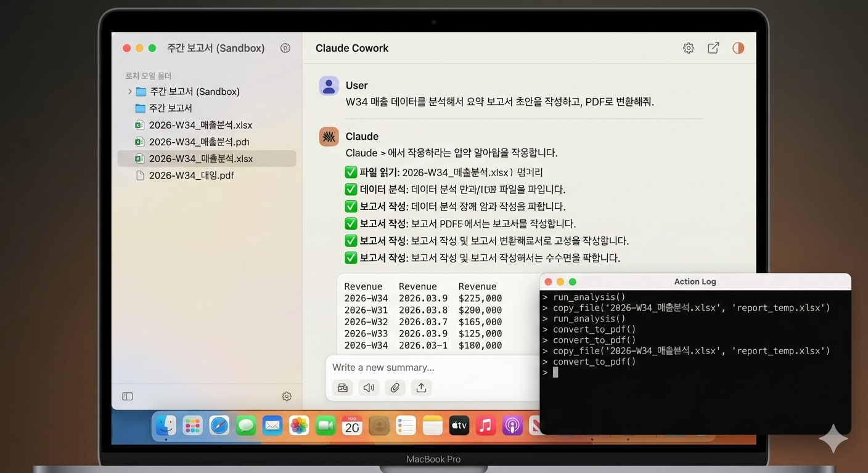Viewport: 868px width, 473px height.
Task: Open FaceTime from the Dock
Action: 325,426
